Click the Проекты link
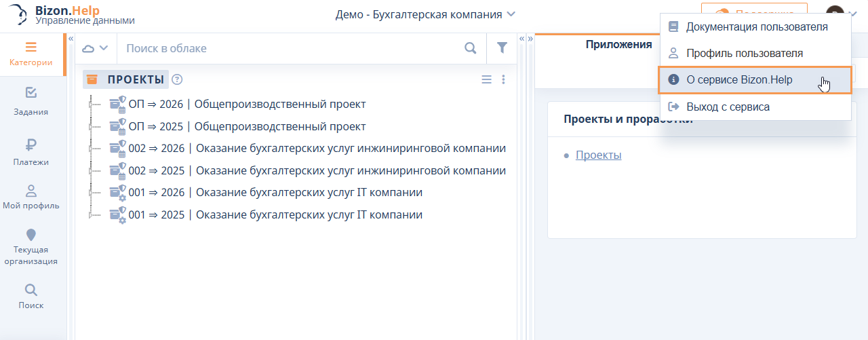Viewport: 868px width, 340px height. pos(598,155)
